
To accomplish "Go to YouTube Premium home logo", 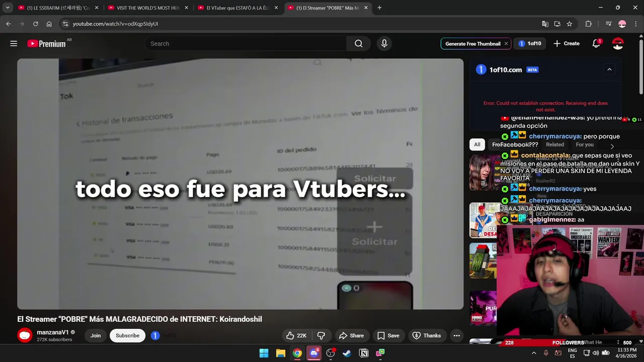I will (x=46, y=44).
